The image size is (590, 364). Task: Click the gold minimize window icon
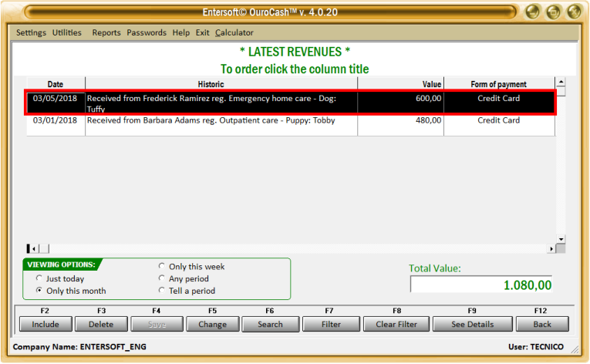pos(532,12)
